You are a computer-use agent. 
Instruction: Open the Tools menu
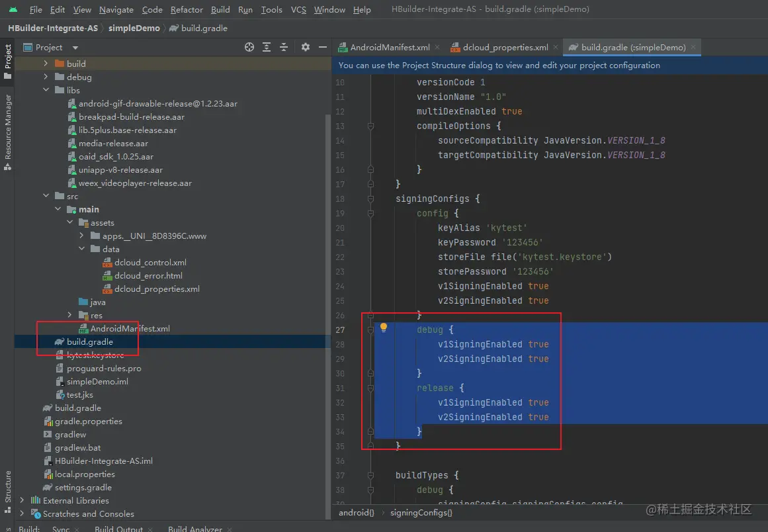271,9
